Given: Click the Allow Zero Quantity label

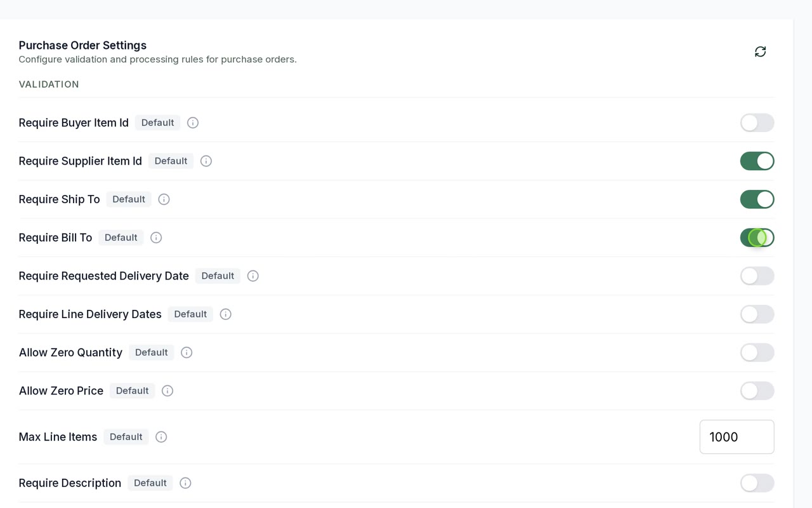Looking at the screenshot, I should click(70, 352).
